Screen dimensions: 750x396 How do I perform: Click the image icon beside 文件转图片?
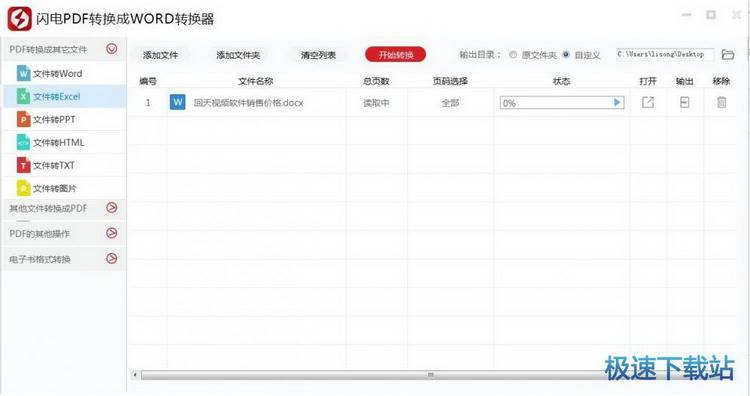[x=23, y=188]
